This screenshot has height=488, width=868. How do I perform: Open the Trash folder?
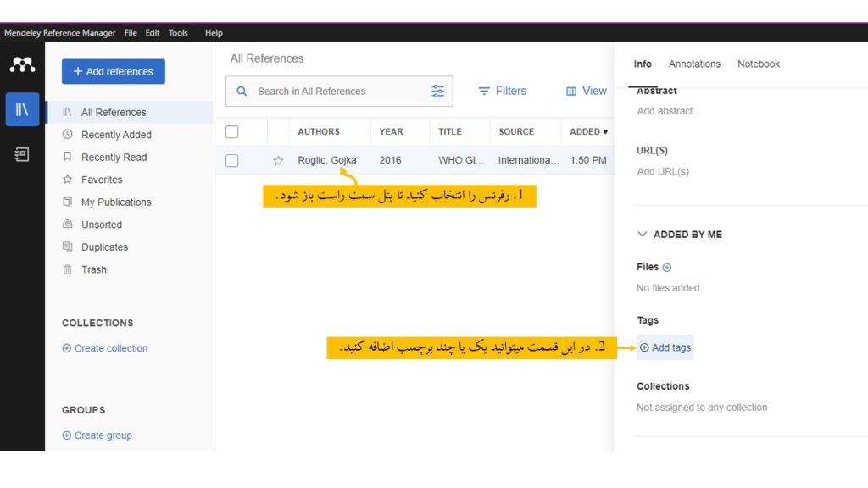93,269
